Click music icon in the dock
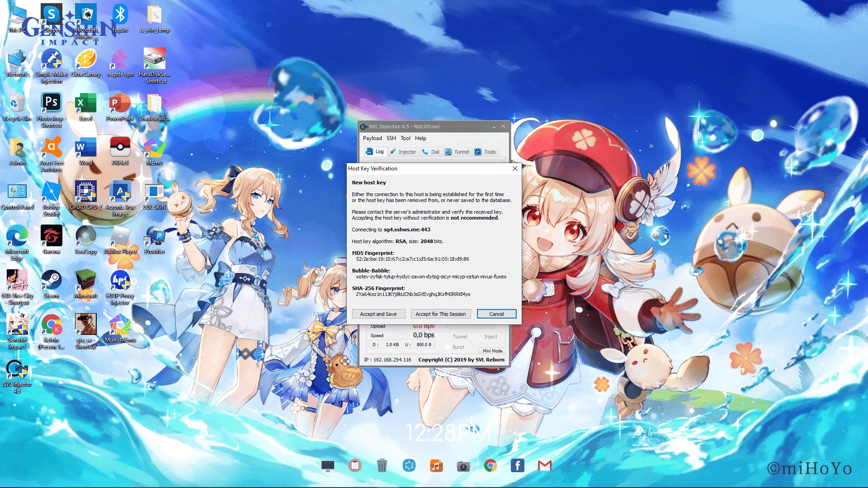868x488 pixels. [436, 465]
